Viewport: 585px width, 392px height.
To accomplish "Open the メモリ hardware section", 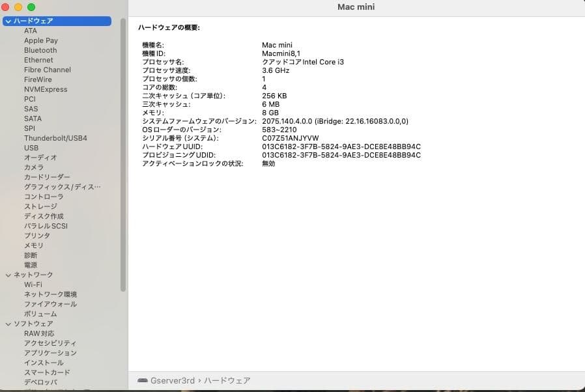I will click(x=33, y=245).
